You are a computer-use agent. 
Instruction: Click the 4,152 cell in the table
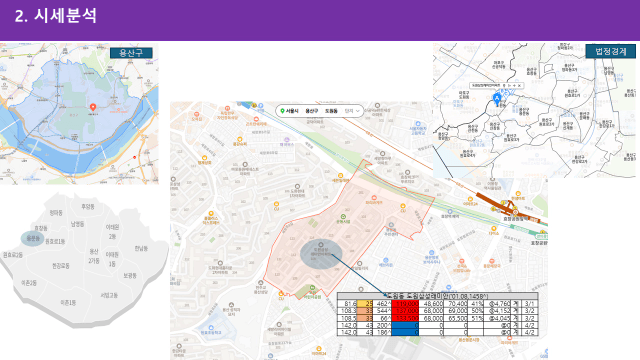(498, 311)
